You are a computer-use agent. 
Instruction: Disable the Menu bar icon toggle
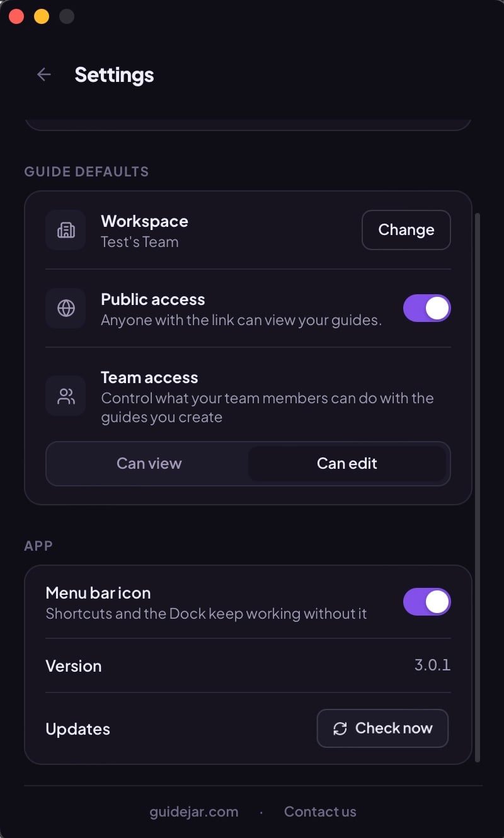[x=427, y=602]
